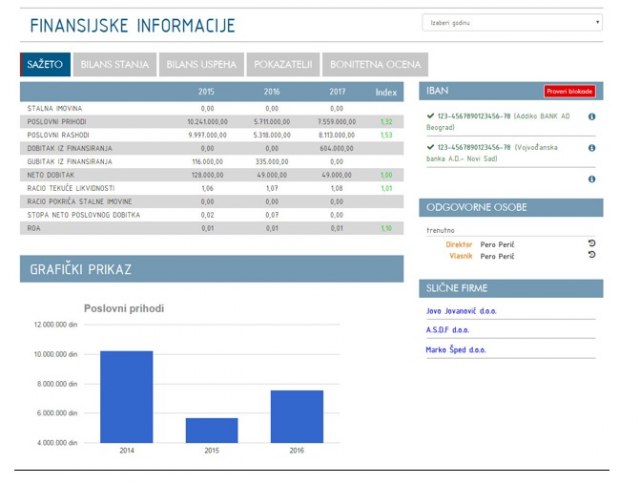Click the third info icon in IBAN panel
This screenshot has height=484, width=640.
(x=592, y=179)
